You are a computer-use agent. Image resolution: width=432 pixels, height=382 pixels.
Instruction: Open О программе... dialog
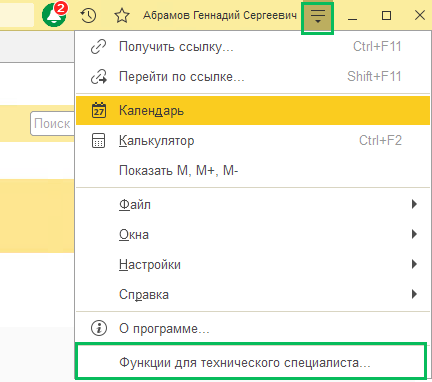(253, 329)
